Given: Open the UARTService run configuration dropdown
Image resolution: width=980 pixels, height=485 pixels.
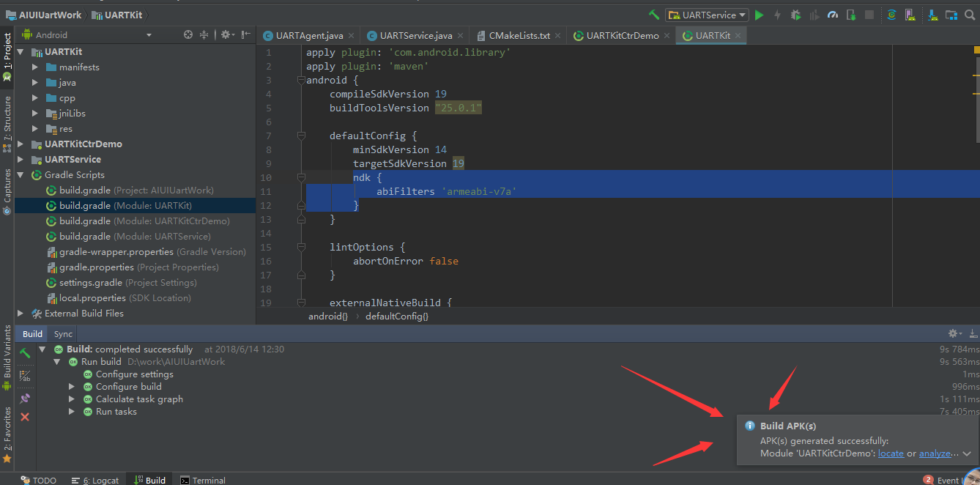Looking at the screenshot, I should tap(706, 15).
